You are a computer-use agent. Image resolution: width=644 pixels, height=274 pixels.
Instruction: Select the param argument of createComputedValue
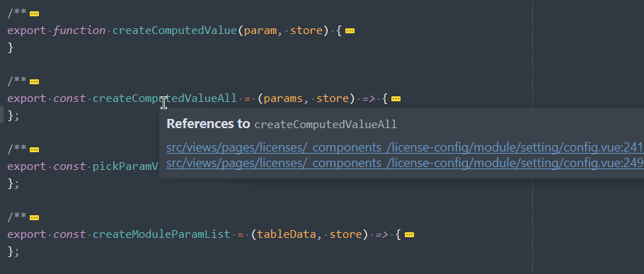pos(260,30)
